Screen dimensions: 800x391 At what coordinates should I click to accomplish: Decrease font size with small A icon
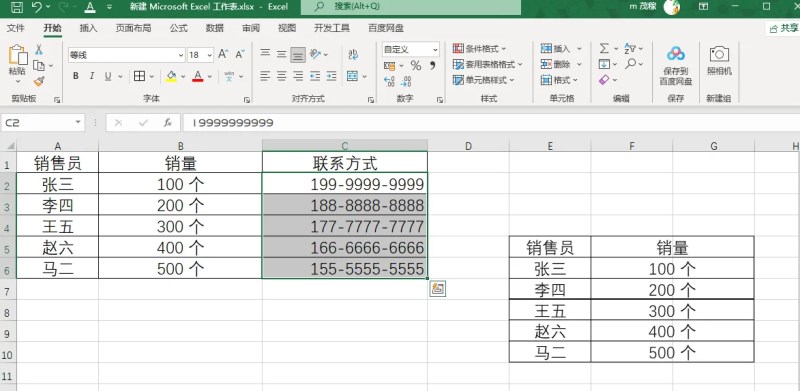[240, 54]
